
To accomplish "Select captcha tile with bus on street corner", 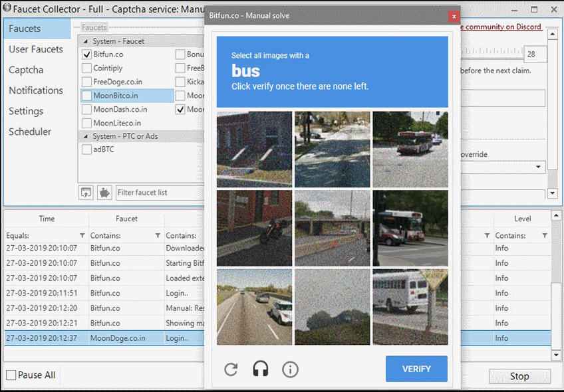I will pyautogui.click(x=410, y=149).
